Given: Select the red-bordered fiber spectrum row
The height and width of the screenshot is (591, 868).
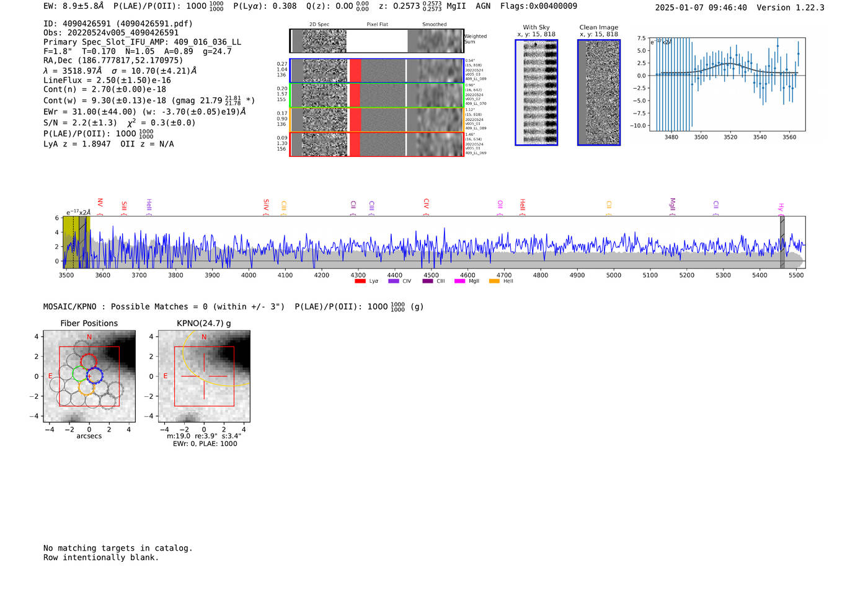Looking at the screenshot, I should 376,144.
